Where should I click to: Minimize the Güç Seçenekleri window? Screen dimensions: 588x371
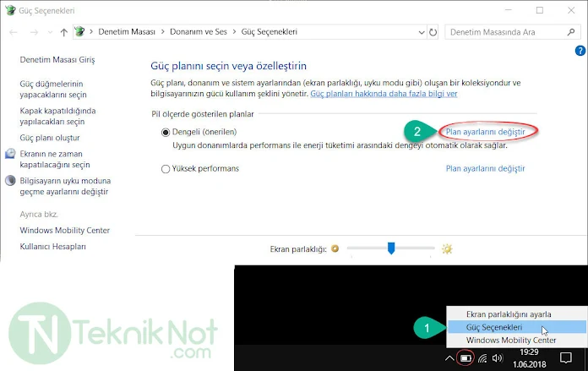coord(509,10)
